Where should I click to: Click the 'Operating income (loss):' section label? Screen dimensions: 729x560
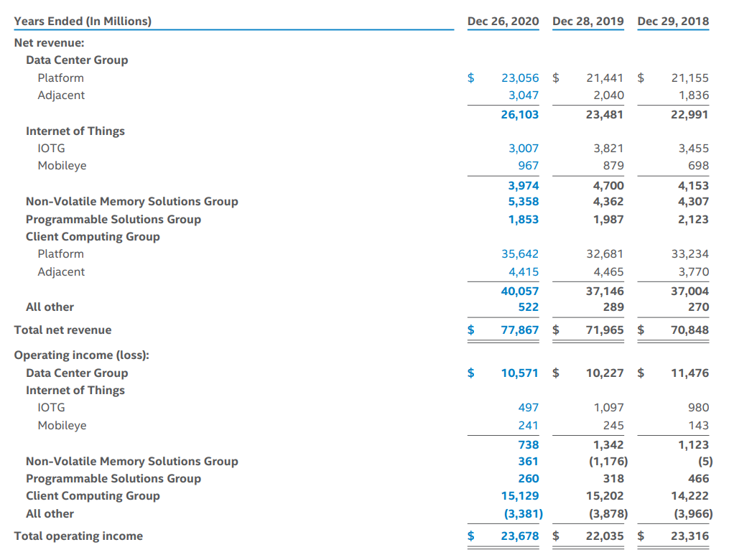click(x=82, y=355)
